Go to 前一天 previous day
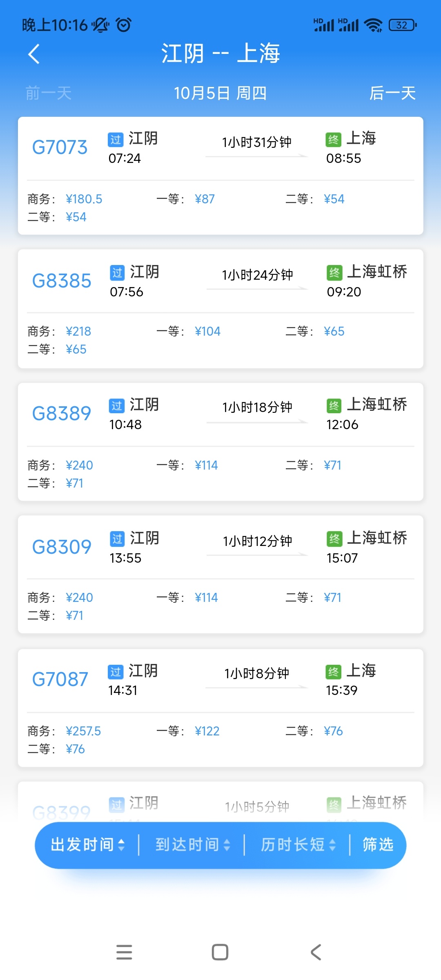The image size is (441, 980). pyautogui.click(x=49, y=93)
